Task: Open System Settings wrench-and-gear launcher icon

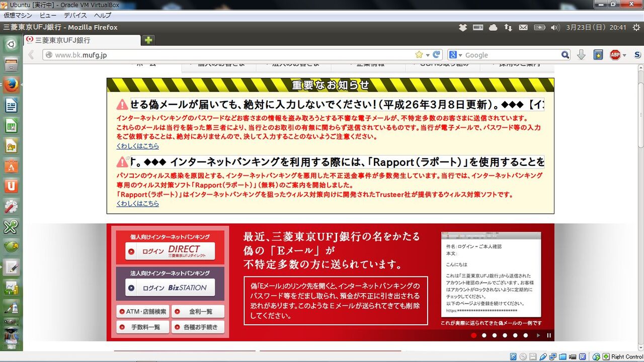Action: click(11, 207)
